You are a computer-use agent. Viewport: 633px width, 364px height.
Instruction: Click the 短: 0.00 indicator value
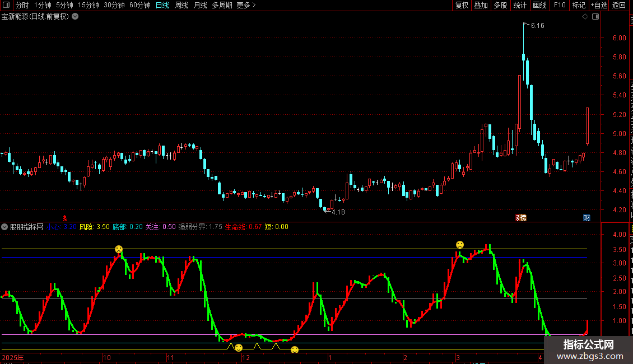(x=277, y=227)
